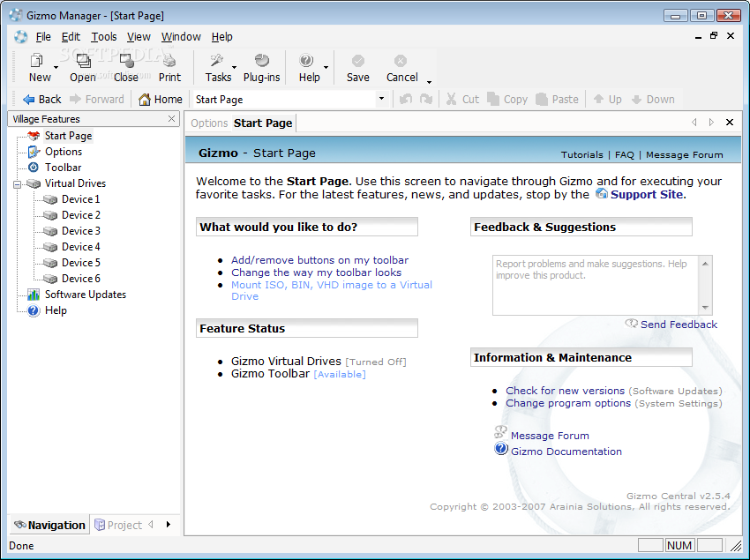Switch to the Project panel tab
The width and height of the screenshot is (750, 560).
[118, 525]
